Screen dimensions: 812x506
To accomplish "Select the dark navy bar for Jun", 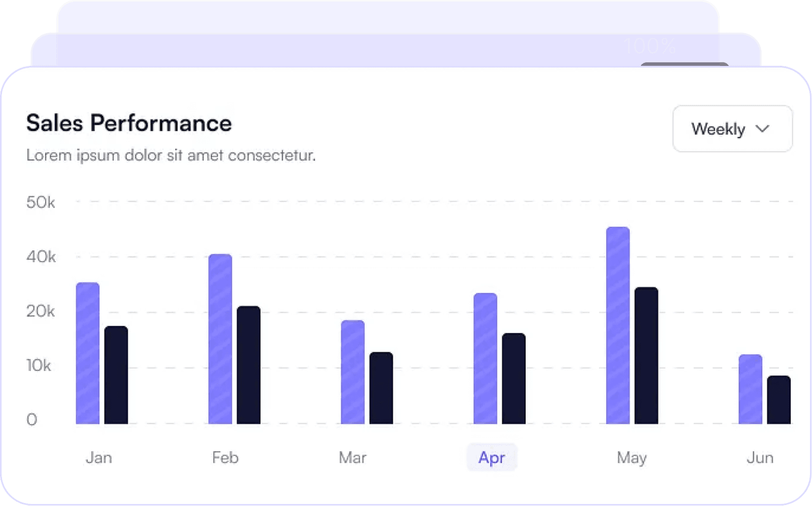I will pos(779,400).
